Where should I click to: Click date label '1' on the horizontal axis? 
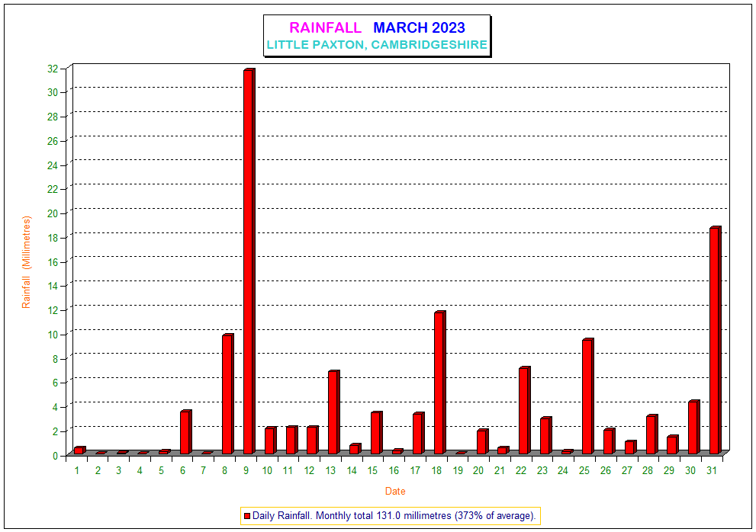pyautogui.click(x=76, y=470)
